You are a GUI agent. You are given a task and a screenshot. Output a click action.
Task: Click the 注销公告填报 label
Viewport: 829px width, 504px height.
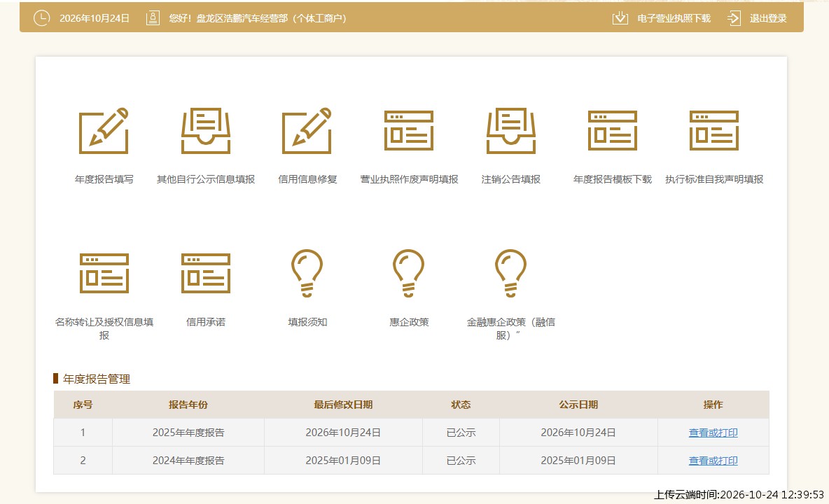pos(510,180)
